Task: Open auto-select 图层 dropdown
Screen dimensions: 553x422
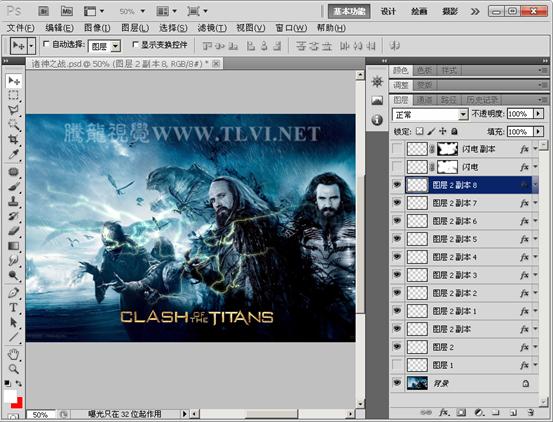Action: click(104, 46)
